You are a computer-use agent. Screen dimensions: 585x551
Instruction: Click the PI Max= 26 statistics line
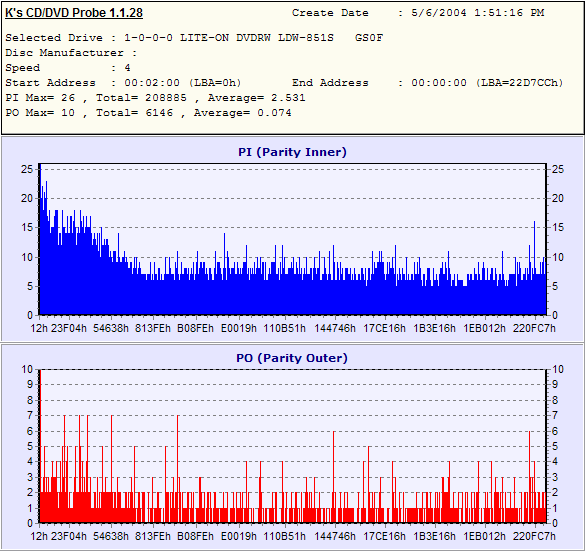(155, 98)
